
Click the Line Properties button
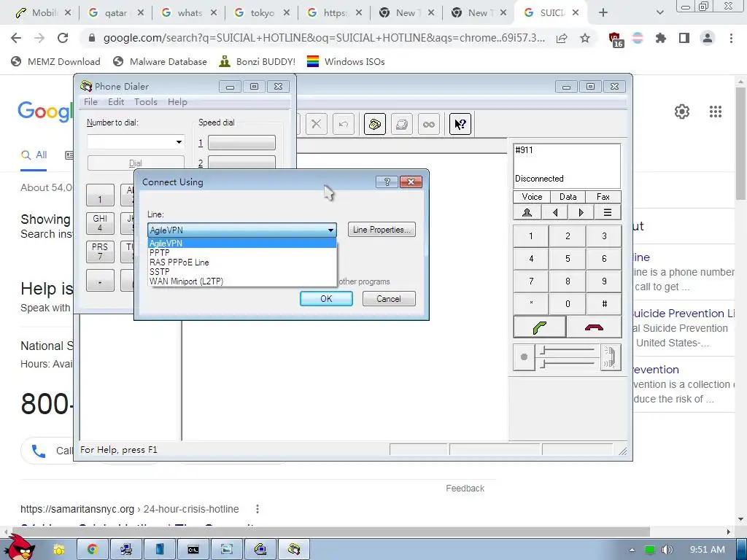tap(382, 230)
